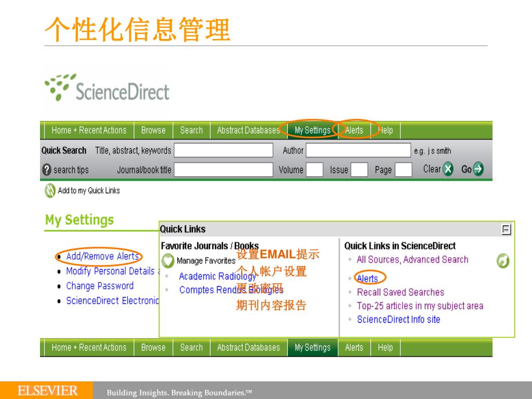Viewport: 532px width, 399px height.
Task: Open My Settings in the top navigation bar
Action: click(312, 130)
